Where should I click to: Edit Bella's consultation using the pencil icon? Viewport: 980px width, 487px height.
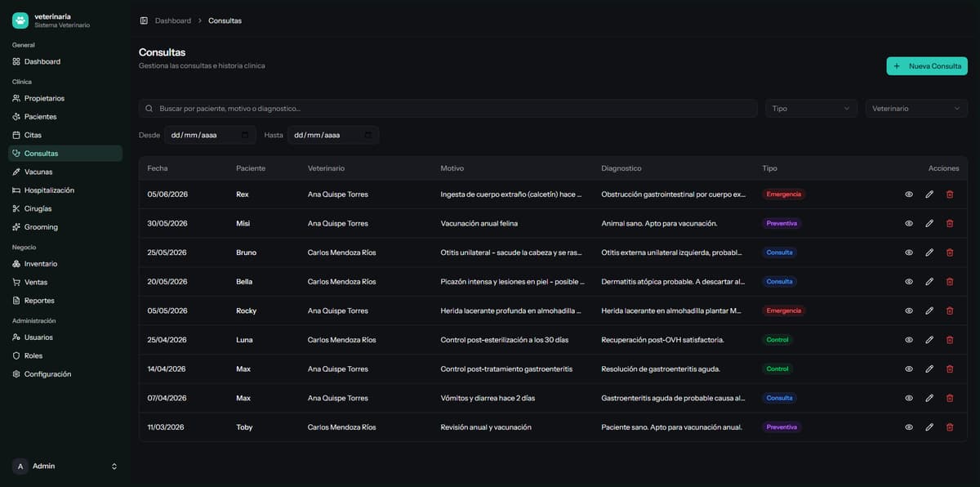click(x=929, y=282)
